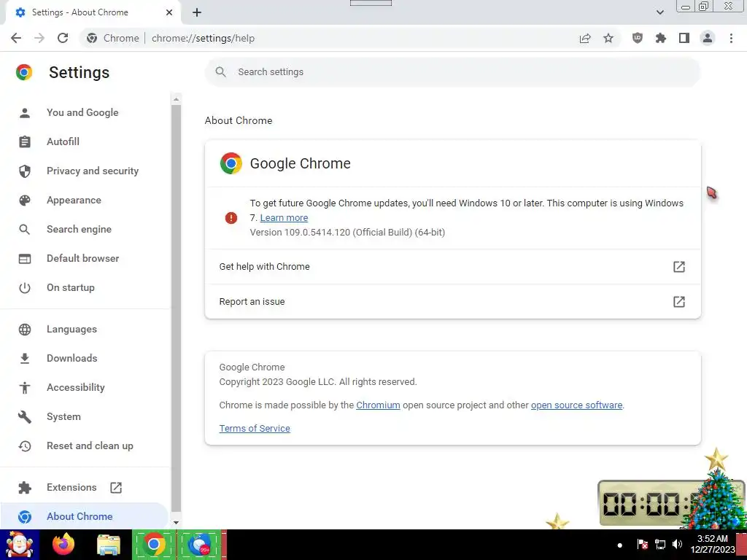Click the Extensions external-link icon in sidebar
This screenshot has height=560, width=747.
point(116,488)
